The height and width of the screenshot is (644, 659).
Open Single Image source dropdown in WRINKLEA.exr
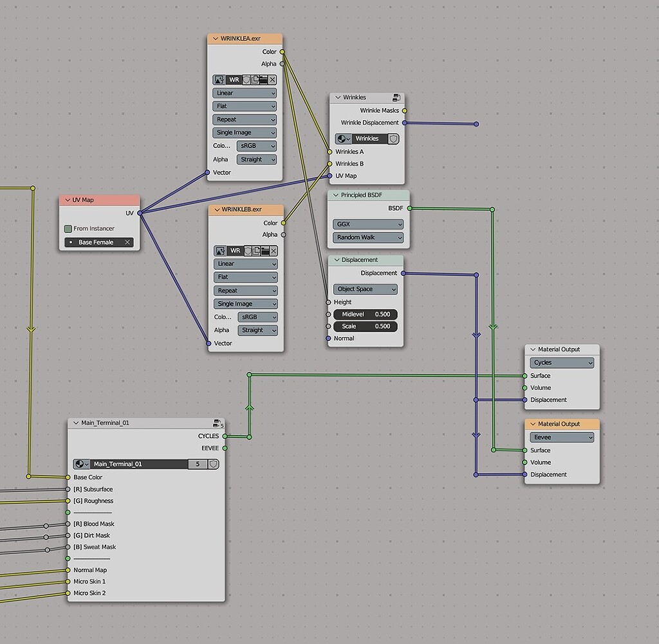[244, 133]
